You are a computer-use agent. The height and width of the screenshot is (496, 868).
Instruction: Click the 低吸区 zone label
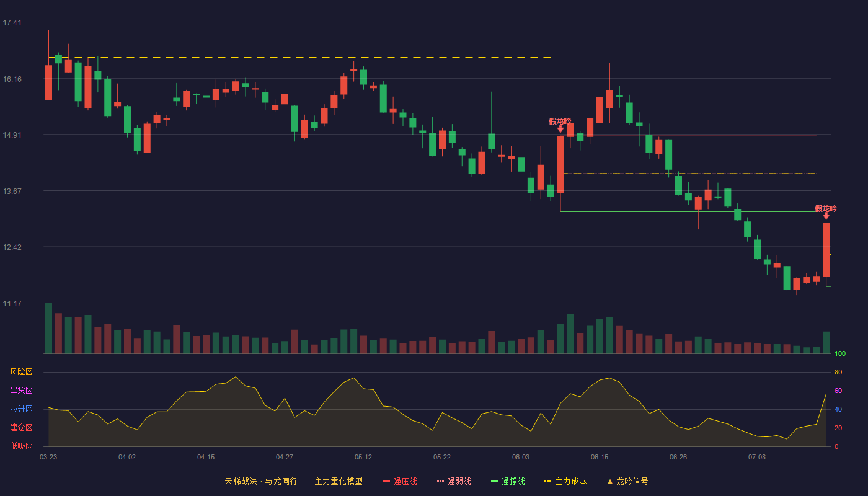coord(21,446)
